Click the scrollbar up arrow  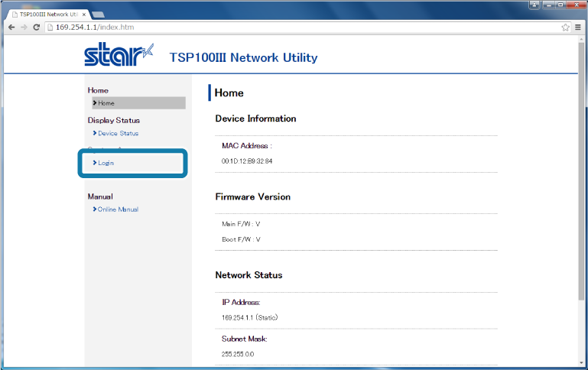pos(582,39)
